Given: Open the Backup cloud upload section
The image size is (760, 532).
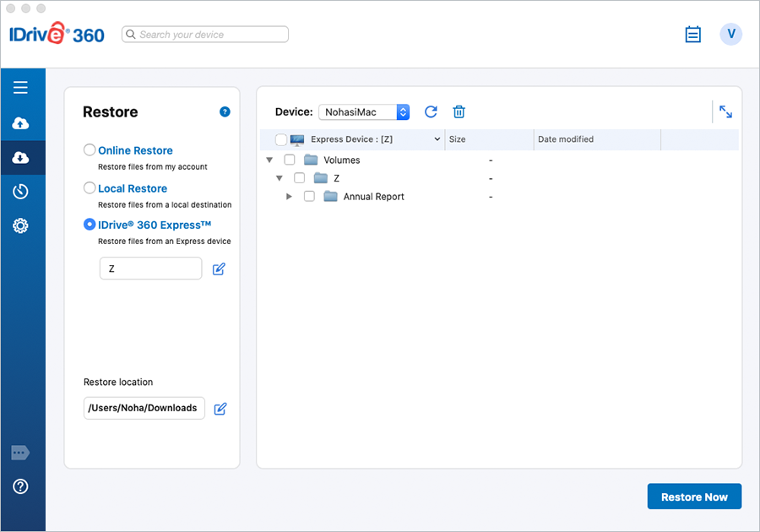Looking at the screenshot, I should (20, 123).
